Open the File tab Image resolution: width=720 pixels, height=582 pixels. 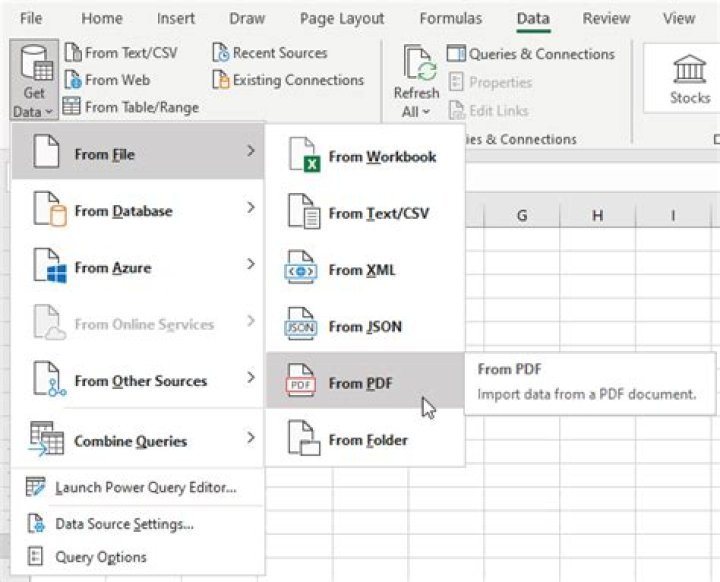coord(31,18)
